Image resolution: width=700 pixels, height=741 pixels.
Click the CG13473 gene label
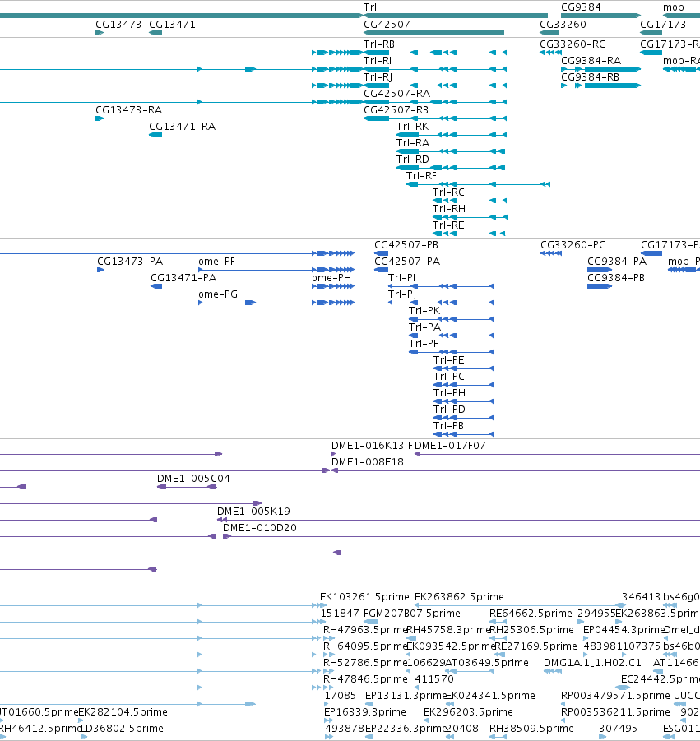[x=118, y=24]
